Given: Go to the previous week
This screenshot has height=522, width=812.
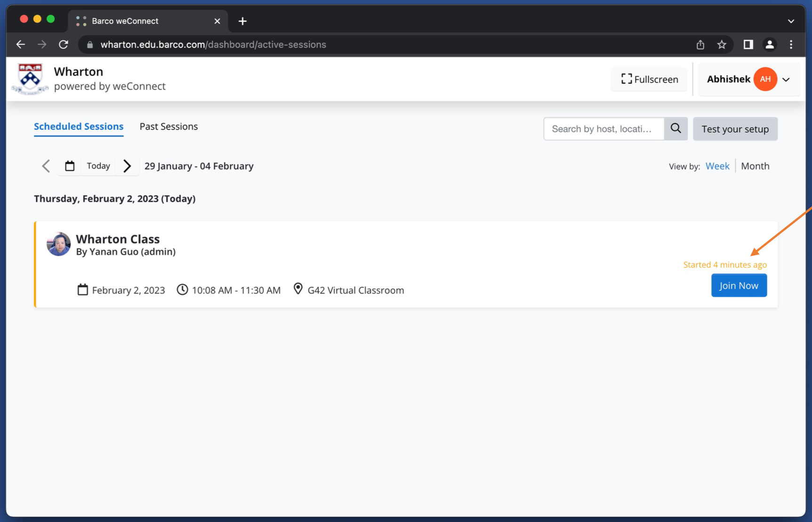Looking at the screenshot, I should 46,166.
